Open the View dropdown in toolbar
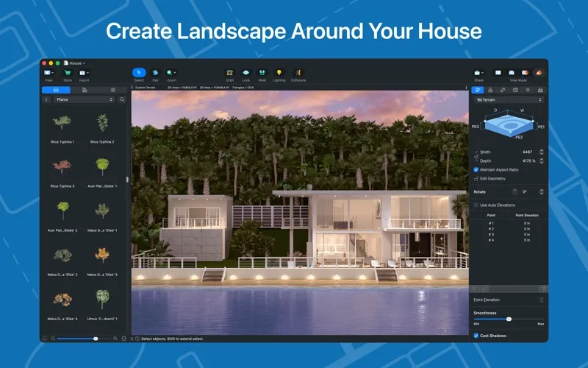 point(49,73)
